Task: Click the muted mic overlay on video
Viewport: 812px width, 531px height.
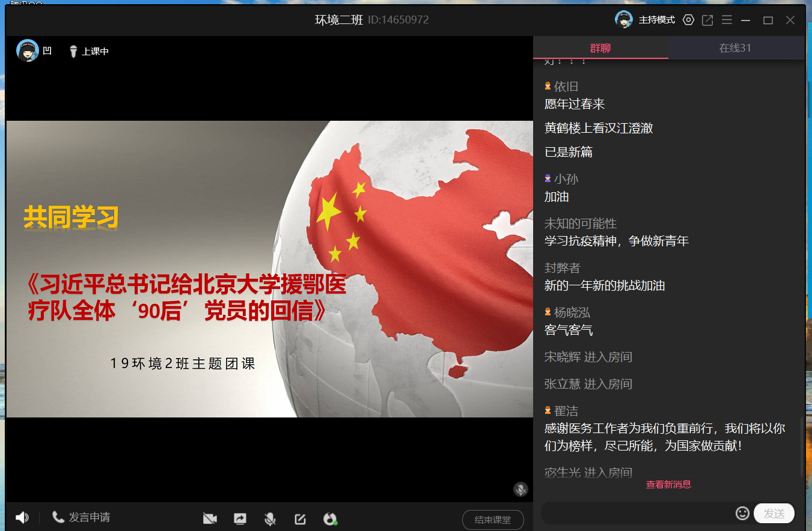Action: click(x=520, y=489)
